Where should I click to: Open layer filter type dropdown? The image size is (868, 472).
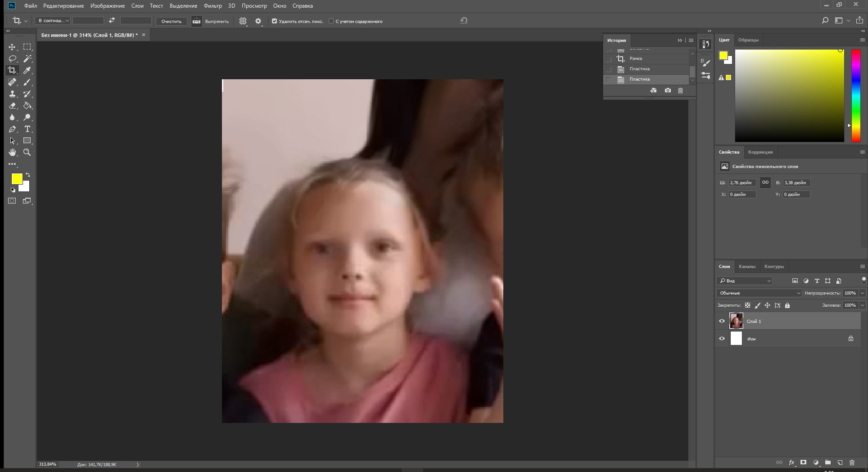[x=745, y=281]
